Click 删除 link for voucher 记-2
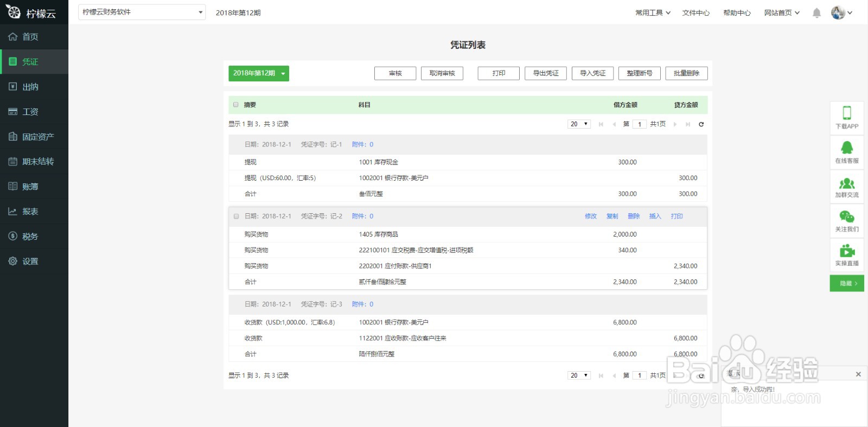The height and width of the screenshot is (427, 868). (634, 216)
